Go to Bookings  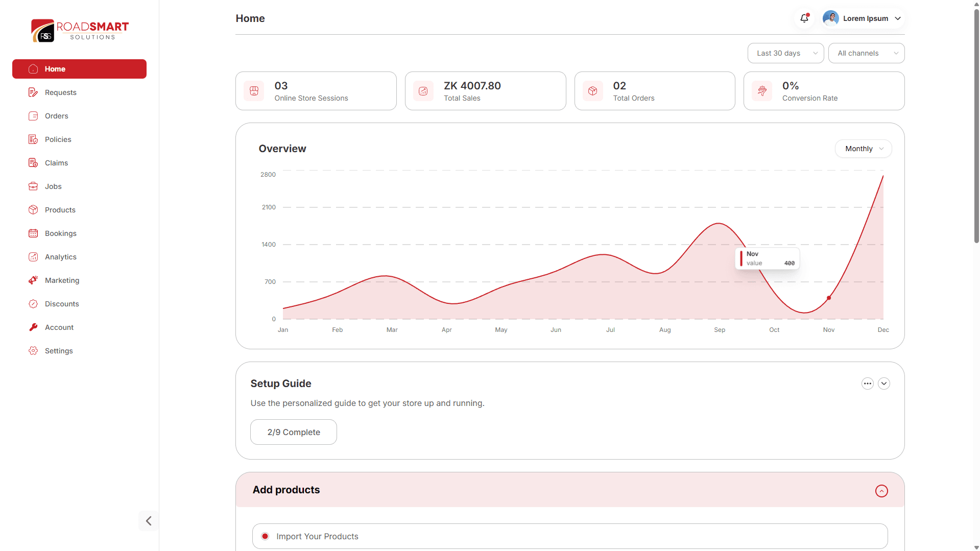coord(60,233)
